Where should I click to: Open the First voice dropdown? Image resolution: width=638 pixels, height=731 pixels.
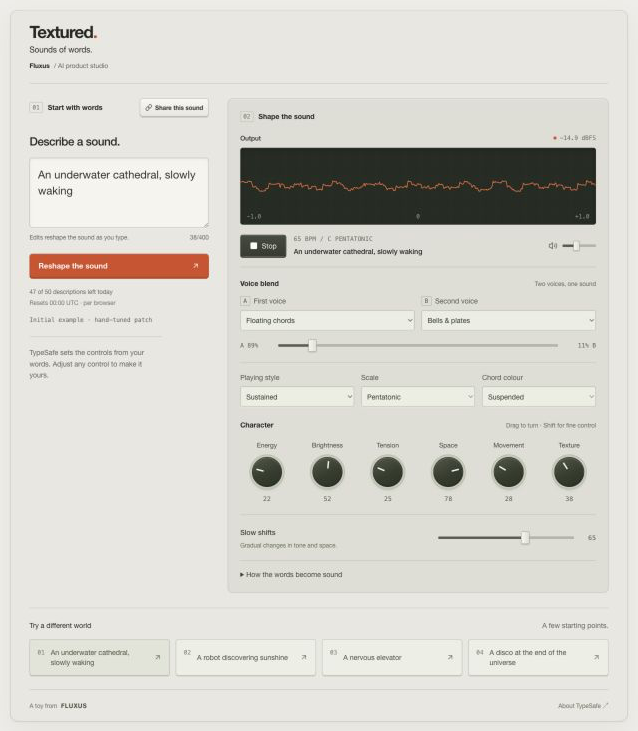tap(327, 321)
